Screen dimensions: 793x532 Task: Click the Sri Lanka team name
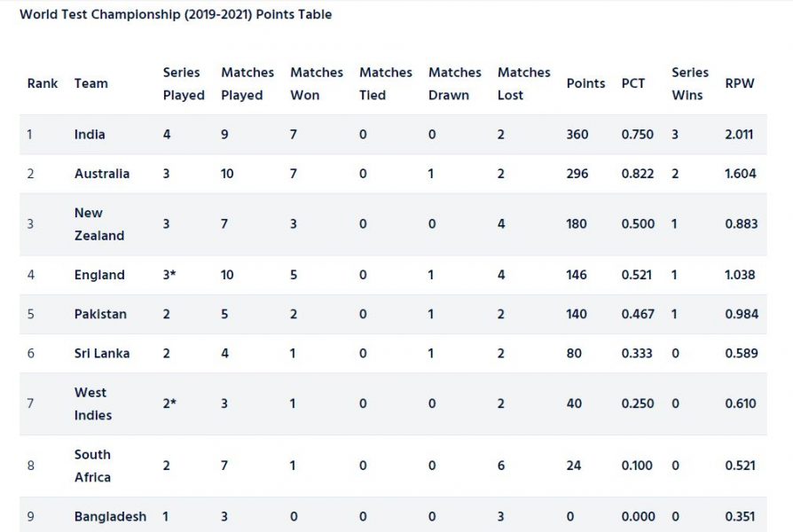click(102, 354)
